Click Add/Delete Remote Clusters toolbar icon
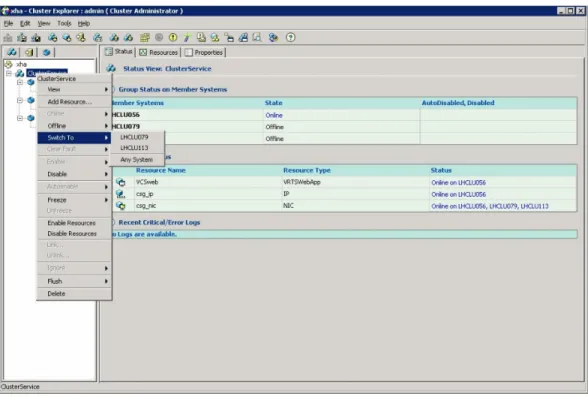The width and height of the screenshot is (588, 397). [229, 37]
